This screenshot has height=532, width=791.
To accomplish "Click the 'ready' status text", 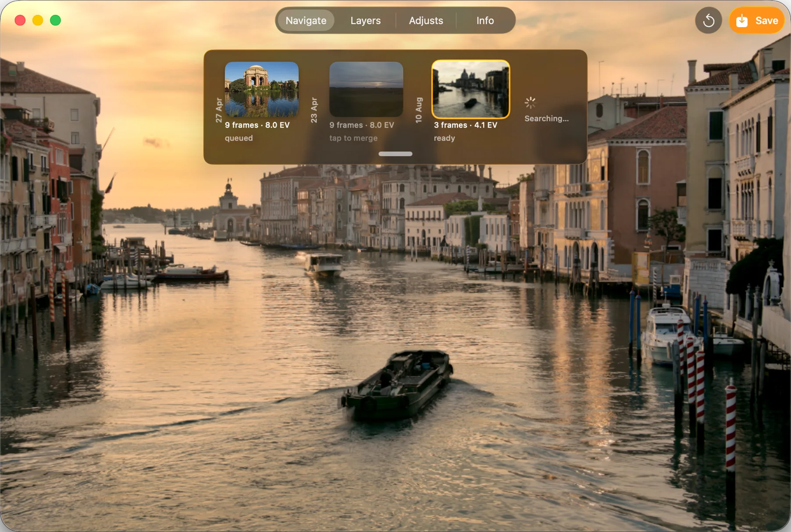I will (x=444, y=138).
